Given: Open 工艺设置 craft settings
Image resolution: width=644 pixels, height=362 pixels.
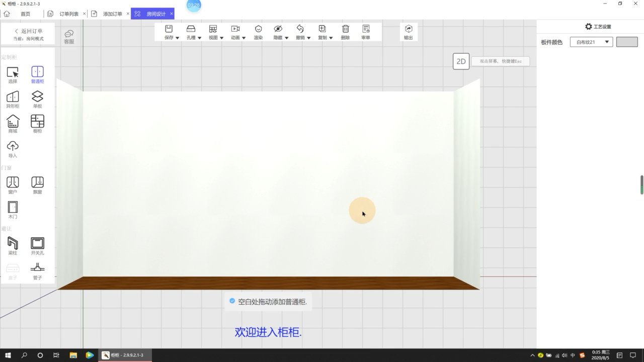Looking at the screenshot, I should click(x=598, y=27).
